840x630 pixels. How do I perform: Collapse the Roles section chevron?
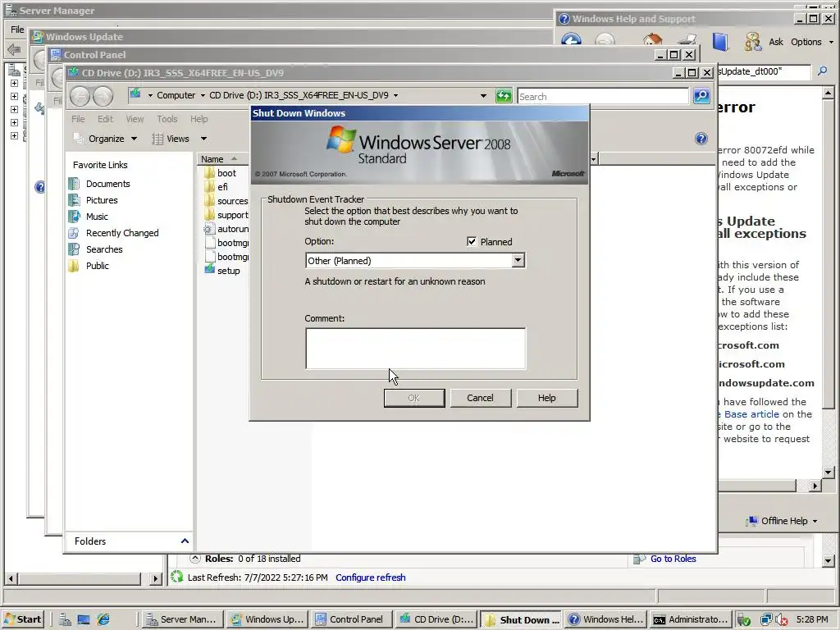tap(195, 559)
